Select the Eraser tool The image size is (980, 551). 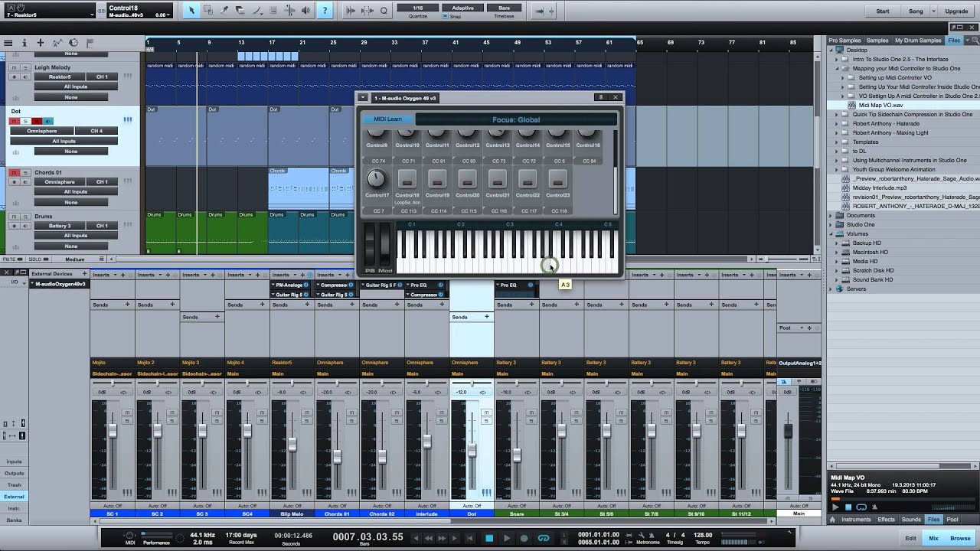coord(240,11)
